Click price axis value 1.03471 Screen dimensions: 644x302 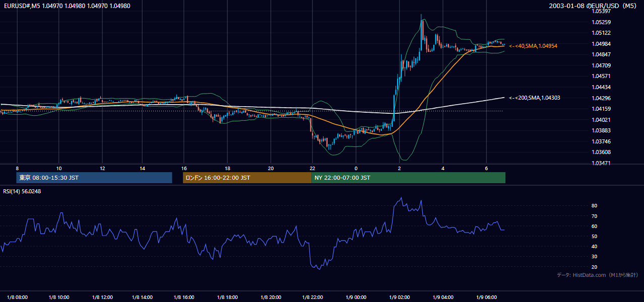(x=601, y=163)
